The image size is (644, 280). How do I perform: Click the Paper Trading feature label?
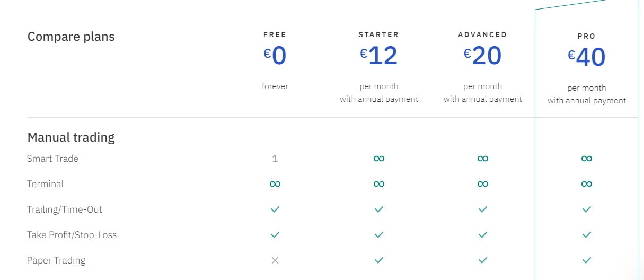point(56,260)
